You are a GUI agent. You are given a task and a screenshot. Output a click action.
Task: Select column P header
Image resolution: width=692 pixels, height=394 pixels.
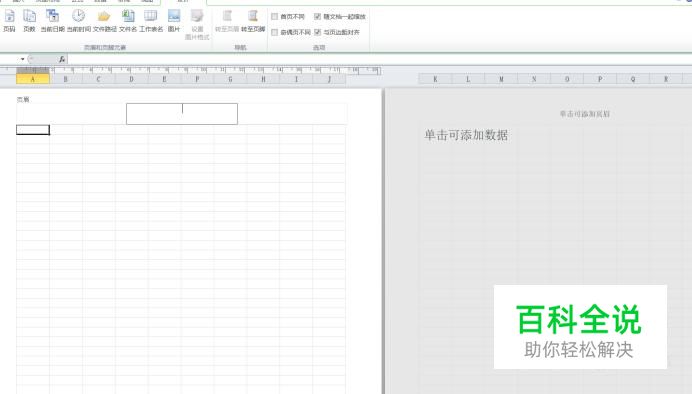[600, 79]
